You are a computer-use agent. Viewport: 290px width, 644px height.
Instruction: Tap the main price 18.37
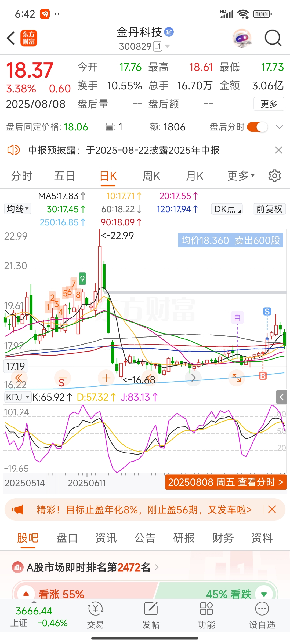click(x=30, y=70)
